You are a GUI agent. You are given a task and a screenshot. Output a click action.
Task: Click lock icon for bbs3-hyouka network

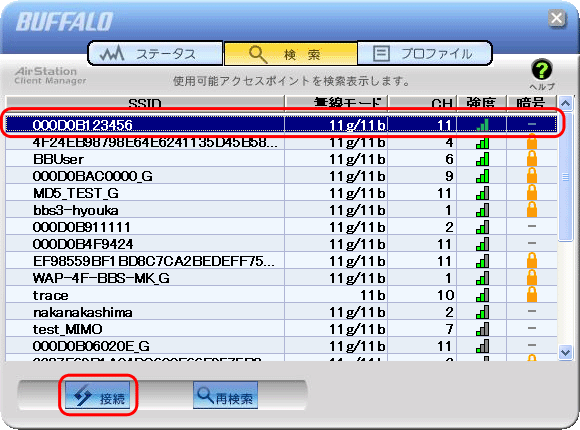532,210
